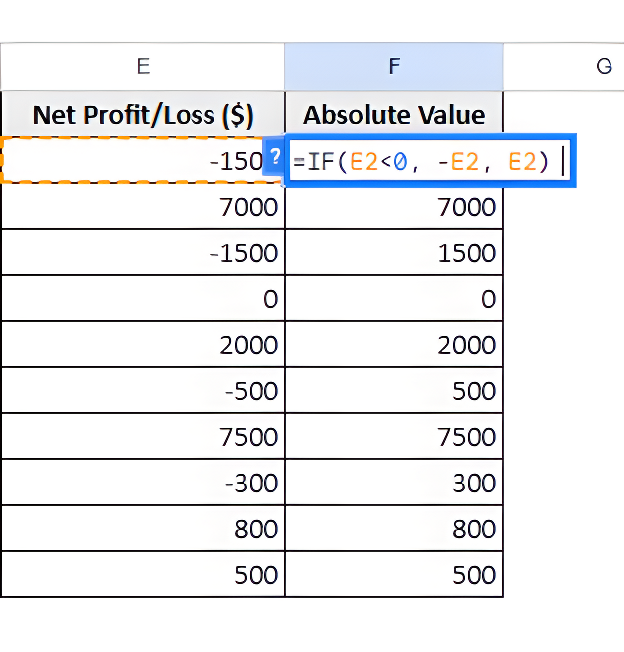Select the 500 cell in last row of column F
The image size is (624, 652).
[394, 575]
